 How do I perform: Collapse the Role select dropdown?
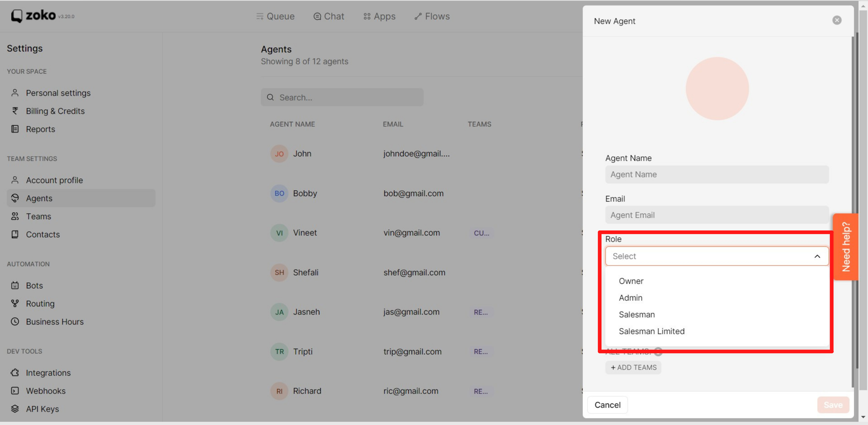[817, 256]
